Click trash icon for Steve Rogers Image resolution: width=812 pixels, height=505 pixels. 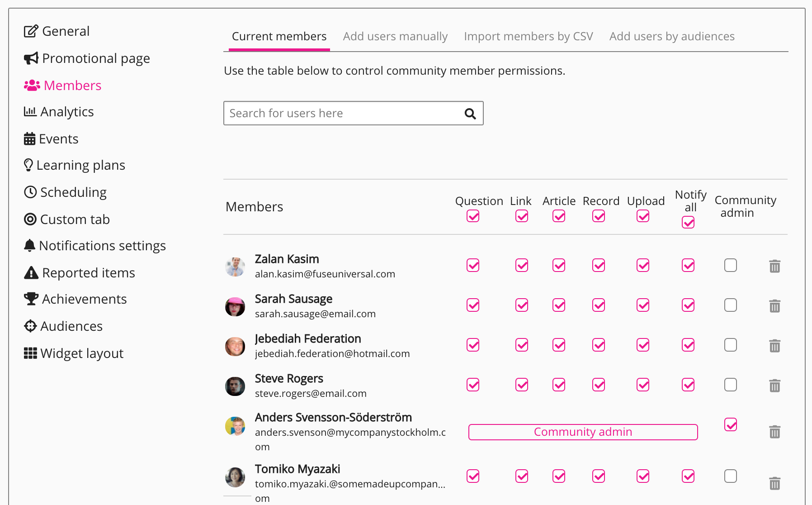(774, 386)
